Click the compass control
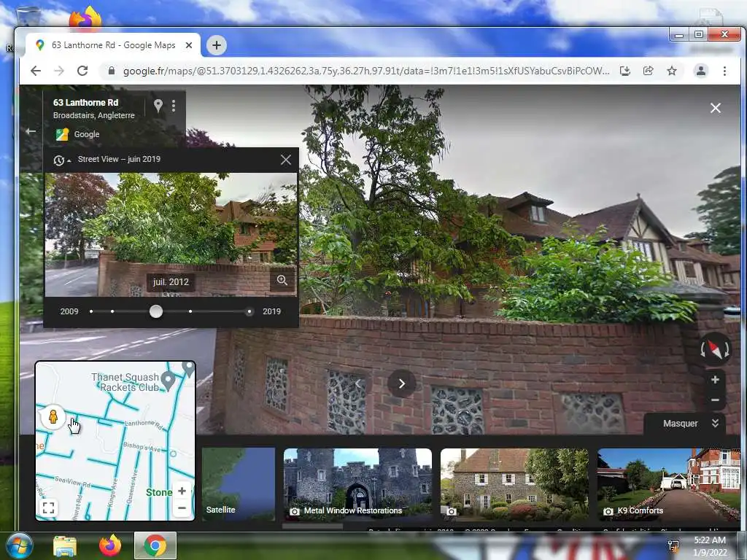Image resolution: width=747 pixels, height=560 pixels. 715,349
